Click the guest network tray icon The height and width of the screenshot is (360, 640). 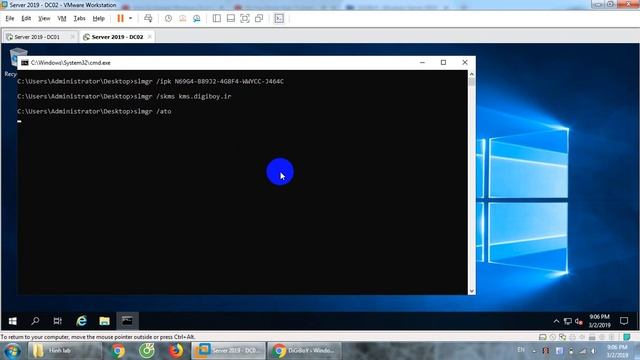pos(567,321)
